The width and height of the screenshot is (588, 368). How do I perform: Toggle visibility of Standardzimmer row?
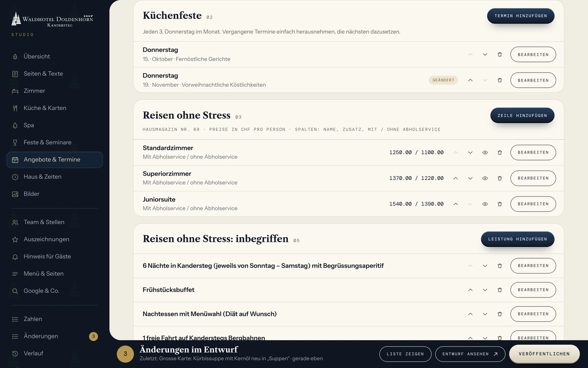pyautogui.click(x=485, y=153)
